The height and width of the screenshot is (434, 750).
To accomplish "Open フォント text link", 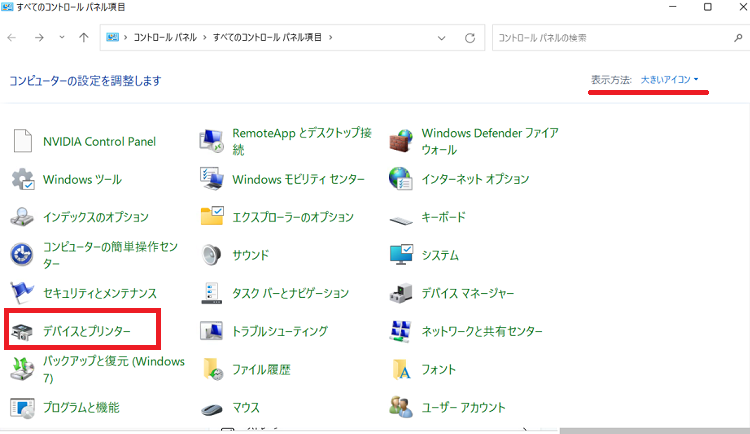I will tap(439, 369).
